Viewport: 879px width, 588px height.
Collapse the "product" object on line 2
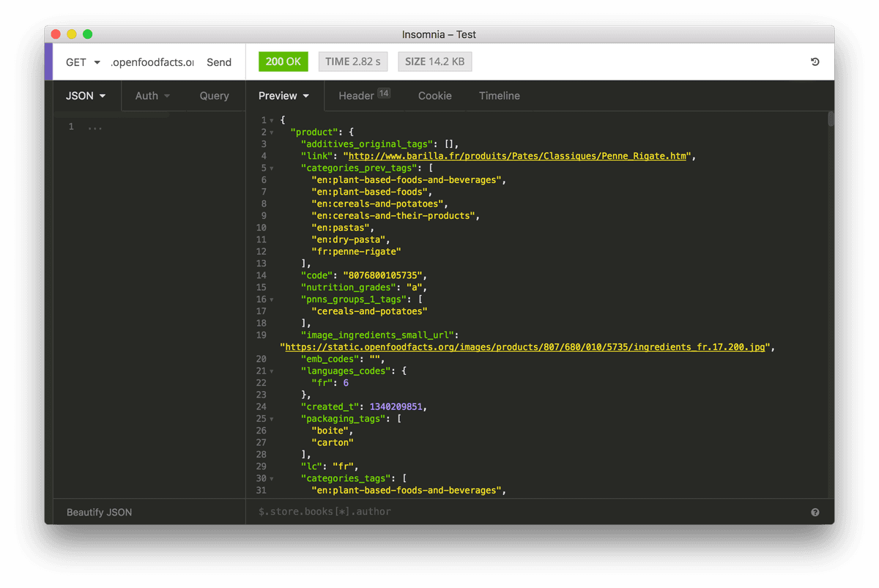272,133
